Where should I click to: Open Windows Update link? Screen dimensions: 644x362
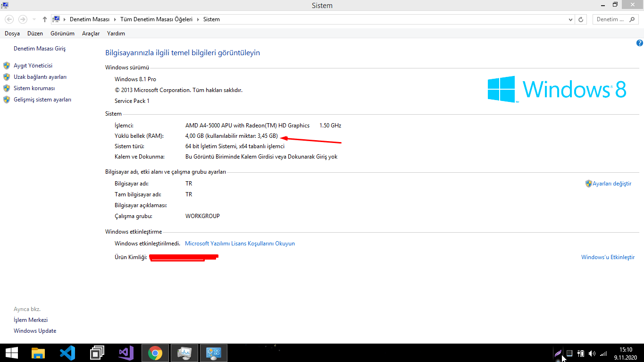click(35, 331)
